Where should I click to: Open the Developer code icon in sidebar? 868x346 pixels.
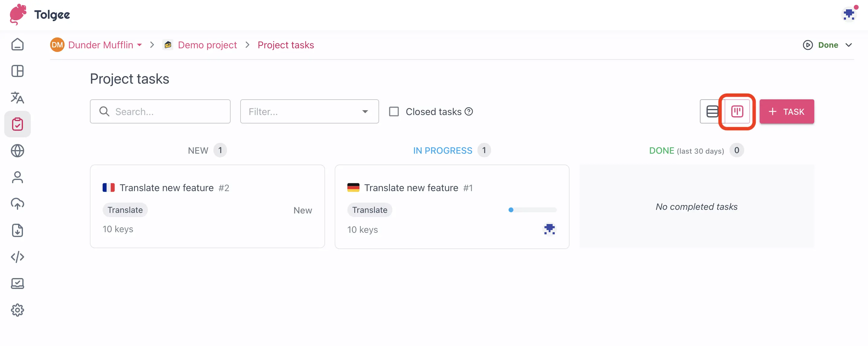(x=17, y=257)
